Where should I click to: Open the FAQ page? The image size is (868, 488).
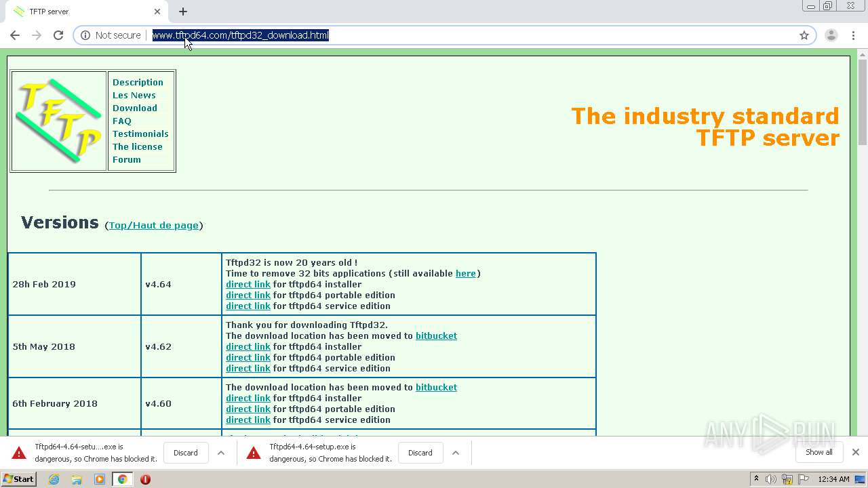pos(122,121)
